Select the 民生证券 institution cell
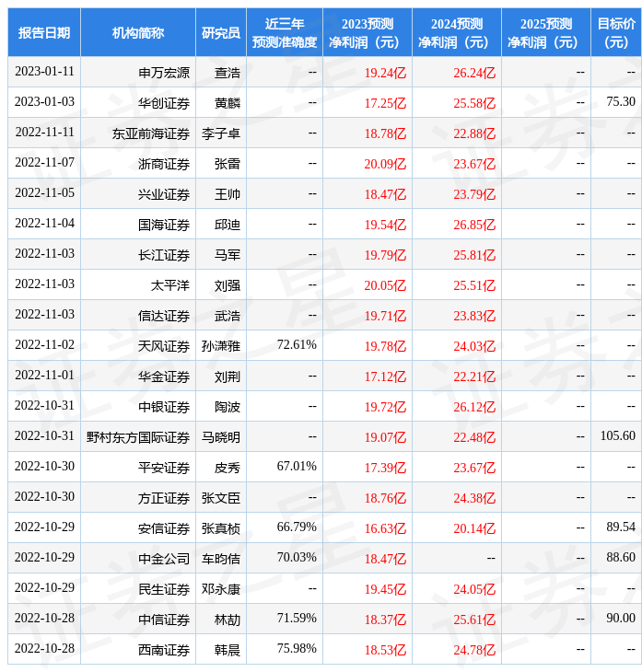This screenshot has height=672, width=642. [138, 589]
